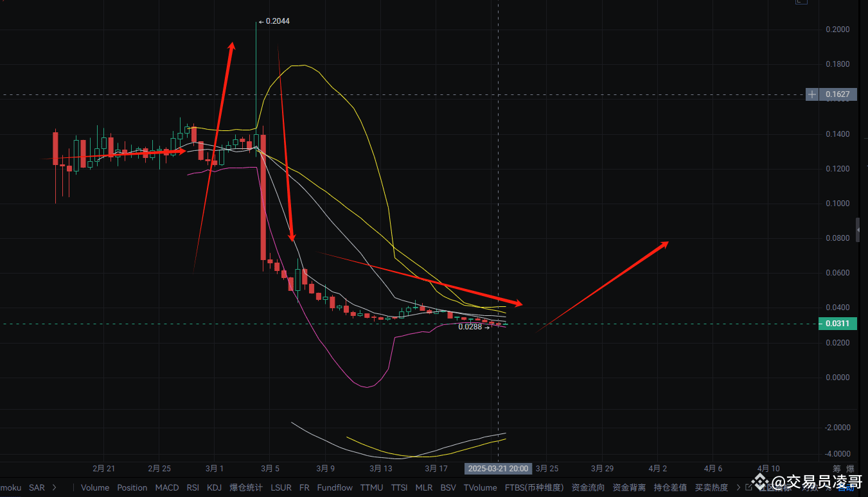Click the edit icon beside 社区指标
The width and height of the screenshot is (868, 497).
click(750, 486)
